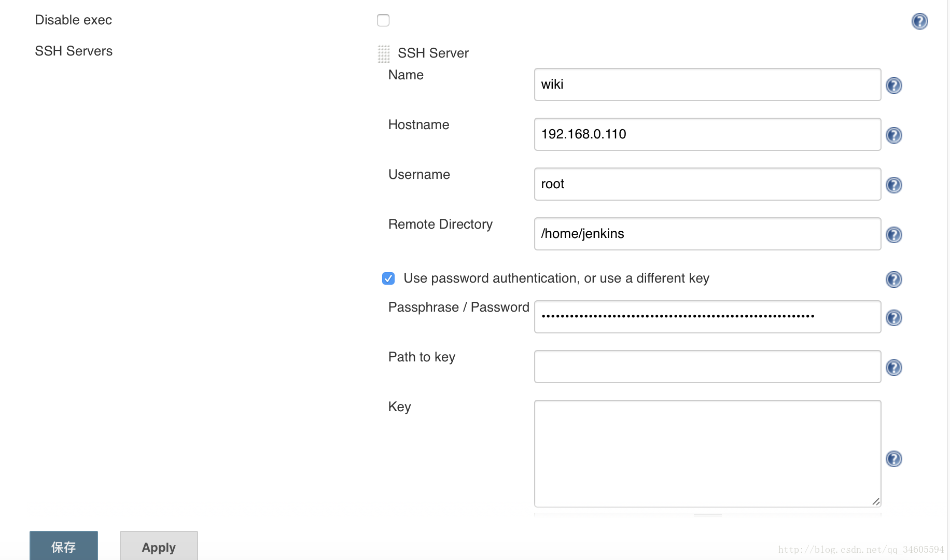Focus the empty Key text area

(x=707, y=454)
